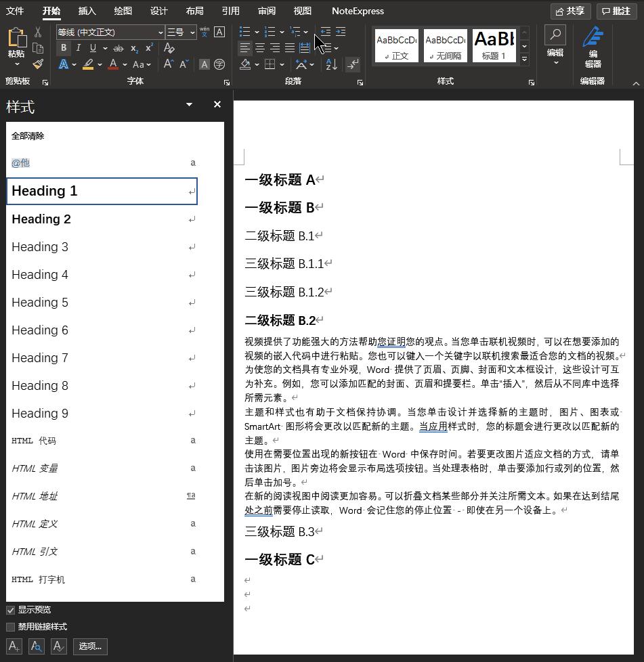
Task: Apply the 标题 1 gallery style
Action: click(494, 45)
